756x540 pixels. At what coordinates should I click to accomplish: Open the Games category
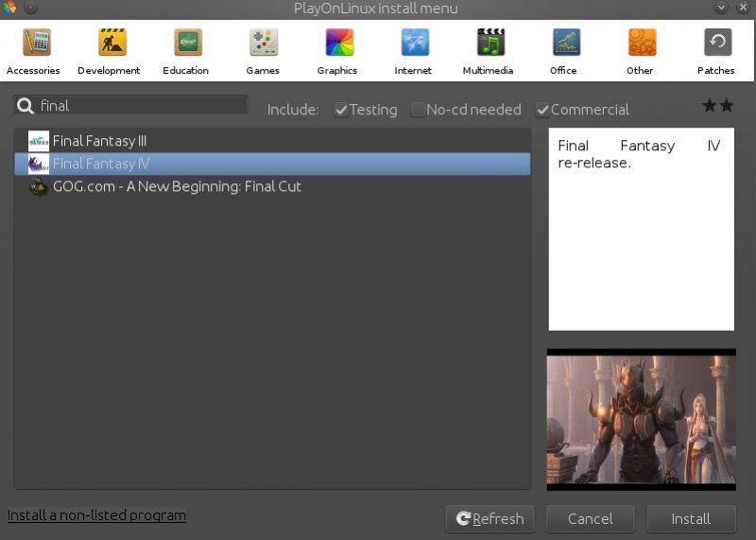(263, 51)
